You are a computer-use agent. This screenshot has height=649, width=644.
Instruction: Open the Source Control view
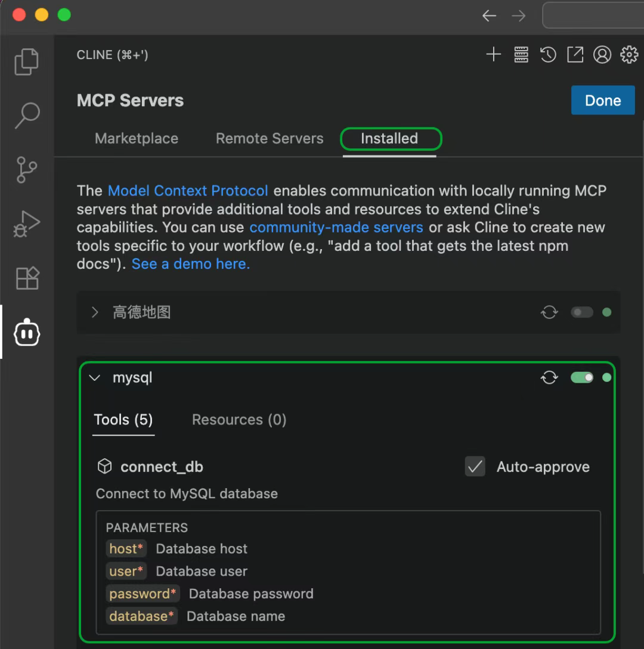[x=27, y=170]
